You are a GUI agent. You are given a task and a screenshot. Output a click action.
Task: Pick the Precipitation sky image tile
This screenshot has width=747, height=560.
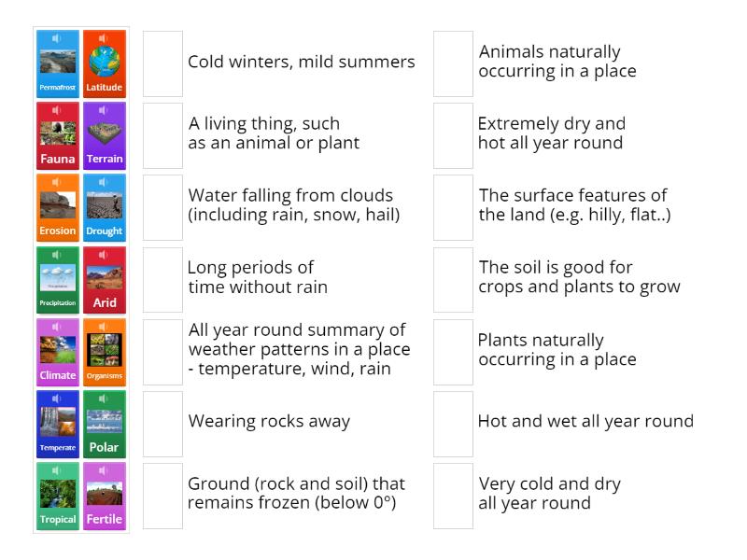[x=57, y=278]
